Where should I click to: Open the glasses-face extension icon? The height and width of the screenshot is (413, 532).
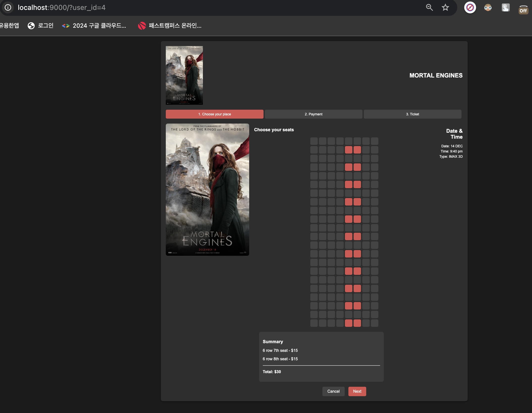click(488, 8)
